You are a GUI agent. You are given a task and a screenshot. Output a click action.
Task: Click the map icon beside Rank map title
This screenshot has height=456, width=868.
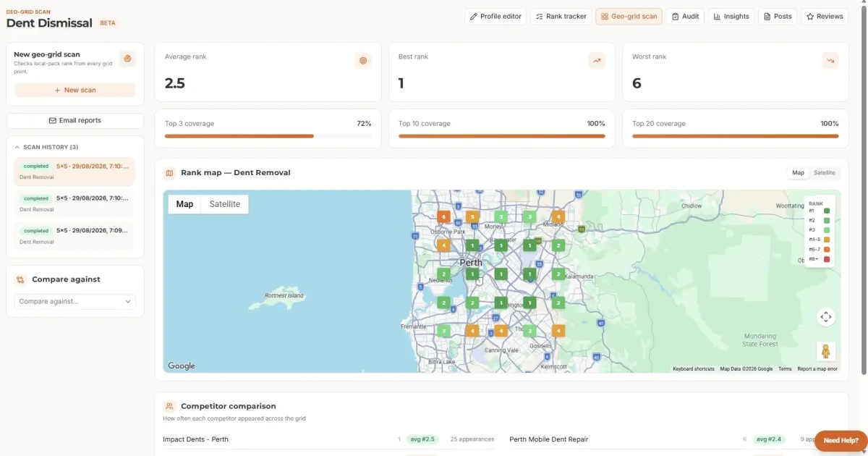(x=170, y=173)
